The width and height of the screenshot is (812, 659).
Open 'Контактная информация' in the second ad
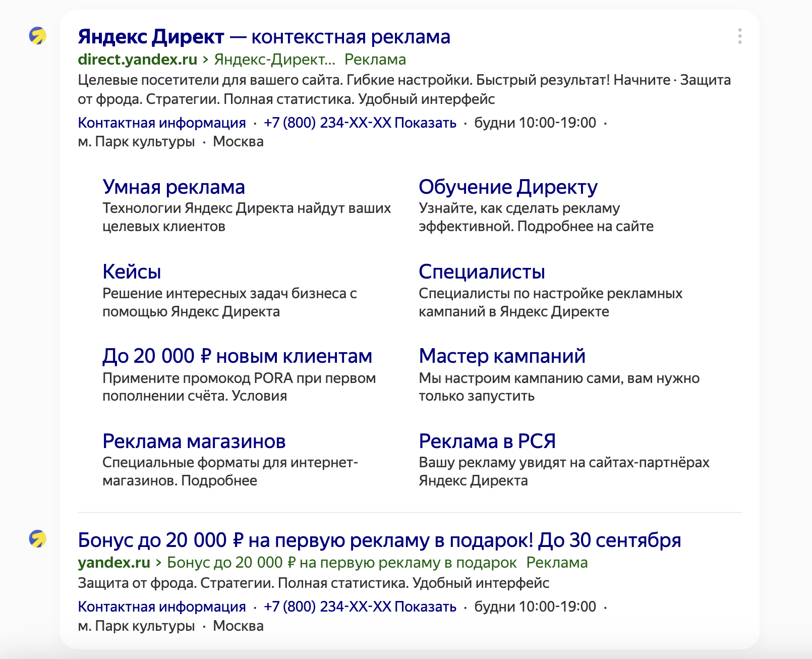click(162, 607)
